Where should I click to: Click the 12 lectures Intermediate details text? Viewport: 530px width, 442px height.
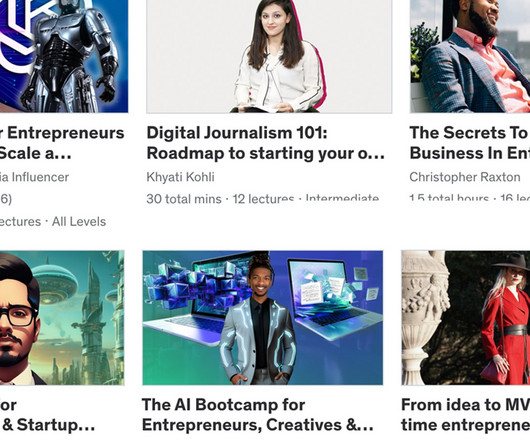[x=306, y=198]
